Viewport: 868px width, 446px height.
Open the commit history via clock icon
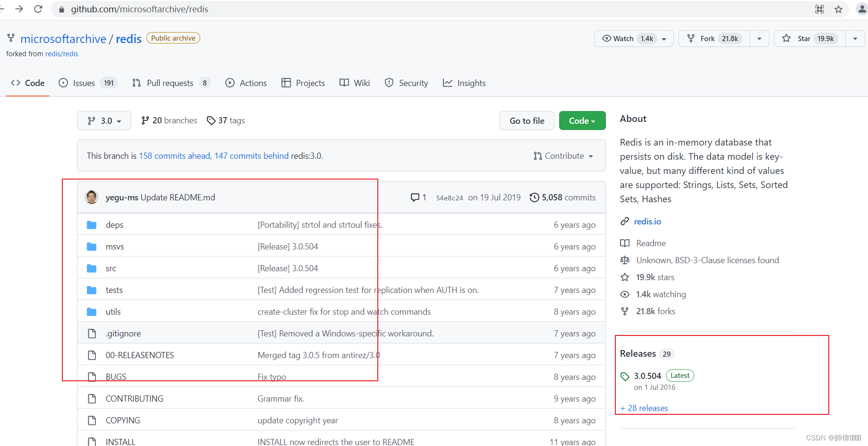coord(534,197)
